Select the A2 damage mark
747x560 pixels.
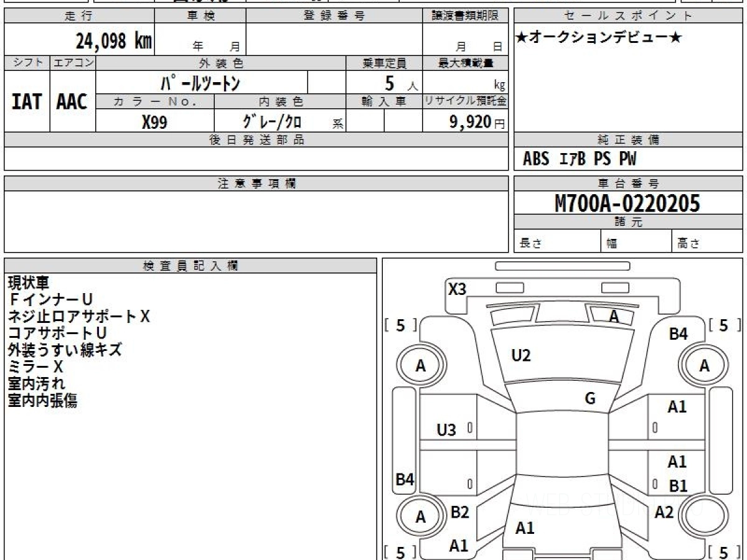(x=664, y=513)
